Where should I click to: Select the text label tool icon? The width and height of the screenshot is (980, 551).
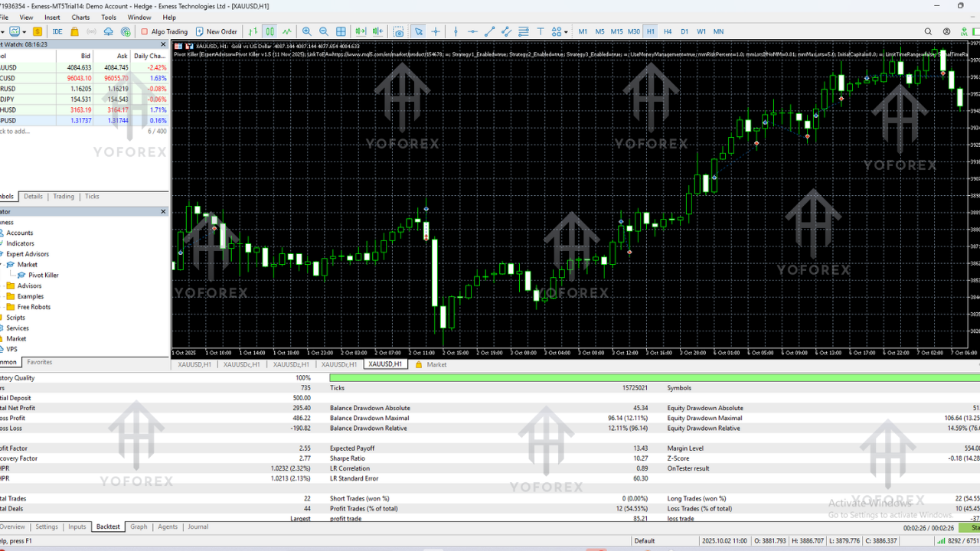click(540, 31)
